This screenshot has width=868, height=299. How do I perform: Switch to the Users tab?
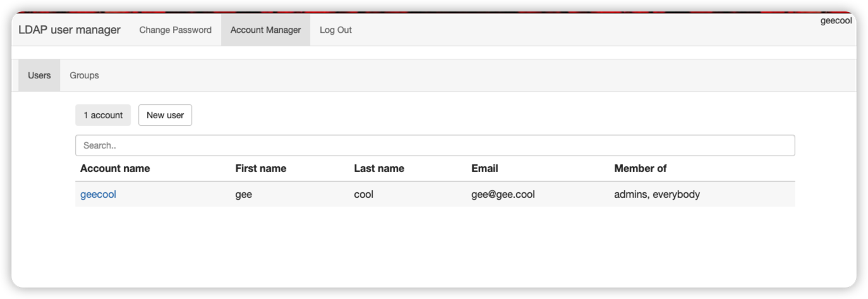coord(39,75)
